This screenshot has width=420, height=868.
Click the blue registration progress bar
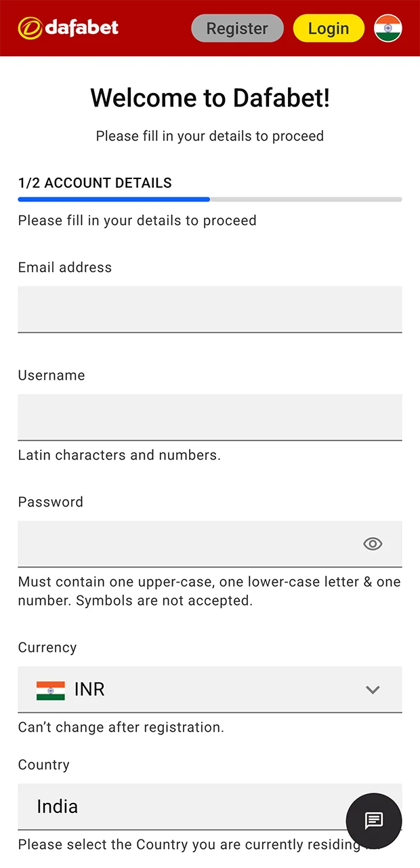click(113, 199)
